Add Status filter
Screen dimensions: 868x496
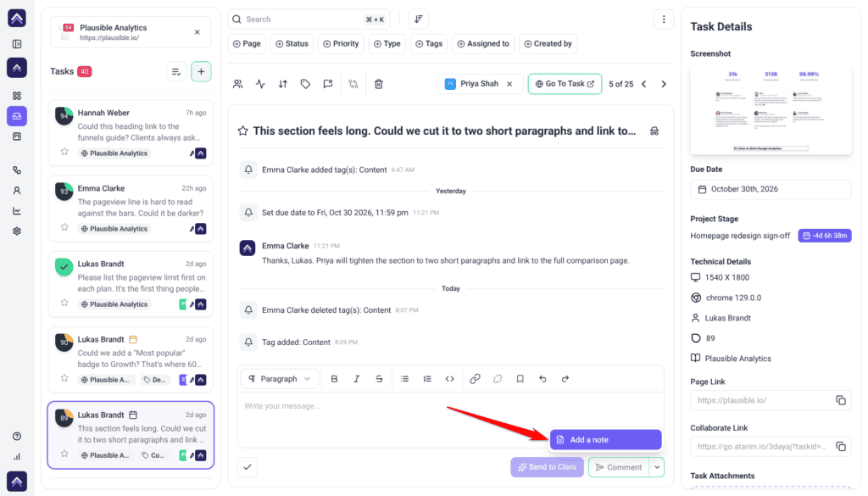(292, 44)
